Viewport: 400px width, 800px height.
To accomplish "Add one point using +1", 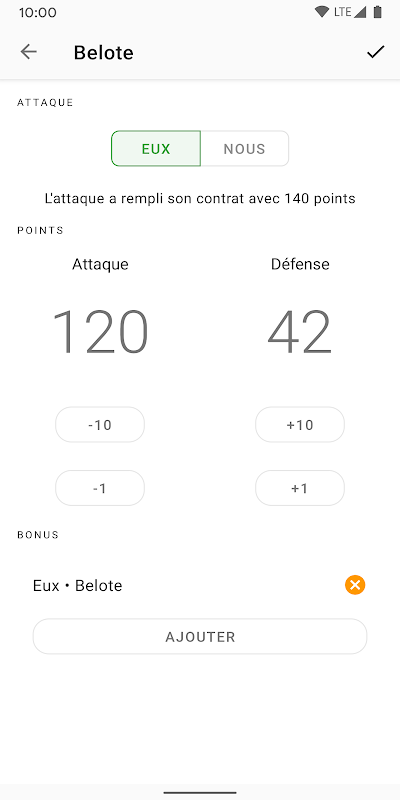I will tap(300, 488).
